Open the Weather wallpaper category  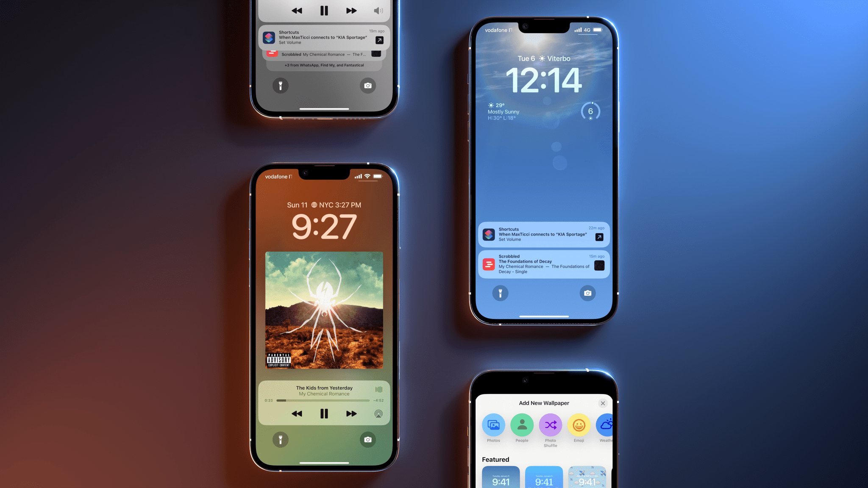[606, 425]
